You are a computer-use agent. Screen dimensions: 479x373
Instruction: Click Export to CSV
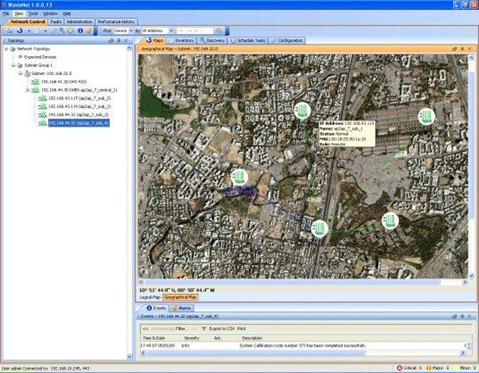[x=222, y=329]
